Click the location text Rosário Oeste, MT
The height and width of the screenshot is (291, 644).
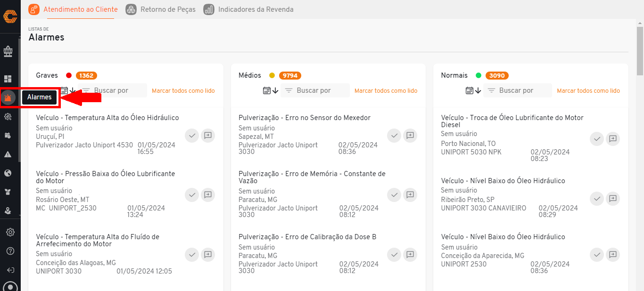(x=63, y=200)
